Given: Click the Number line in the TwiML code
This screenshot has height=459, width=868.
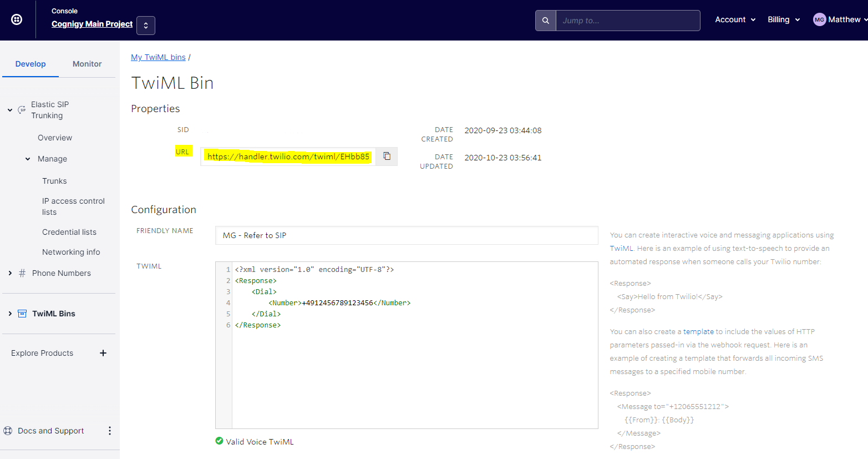Looking at the screenshot, I should tap(339, 303).
